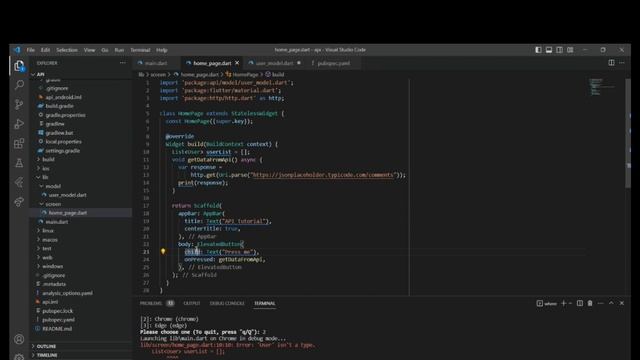Toggle primary side bar layout icon

tap(538, 50)
